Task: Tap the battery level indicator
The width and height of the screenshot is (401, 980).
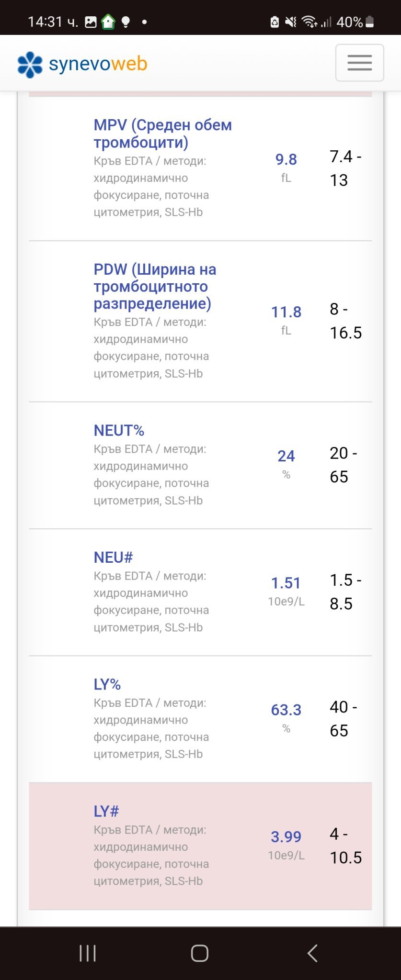Action: click(369, 22)
